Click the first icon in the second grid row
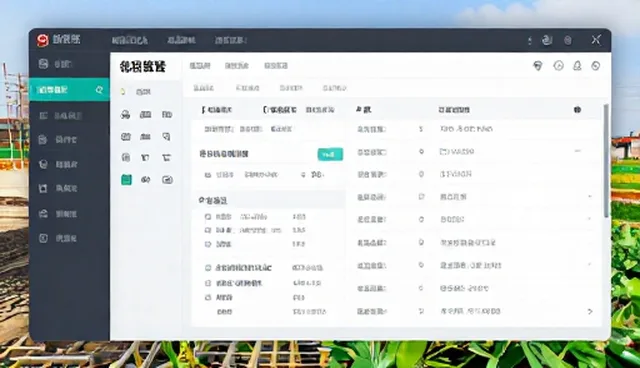This screenshot has height=368, width=640. click(x=126, y=137)
